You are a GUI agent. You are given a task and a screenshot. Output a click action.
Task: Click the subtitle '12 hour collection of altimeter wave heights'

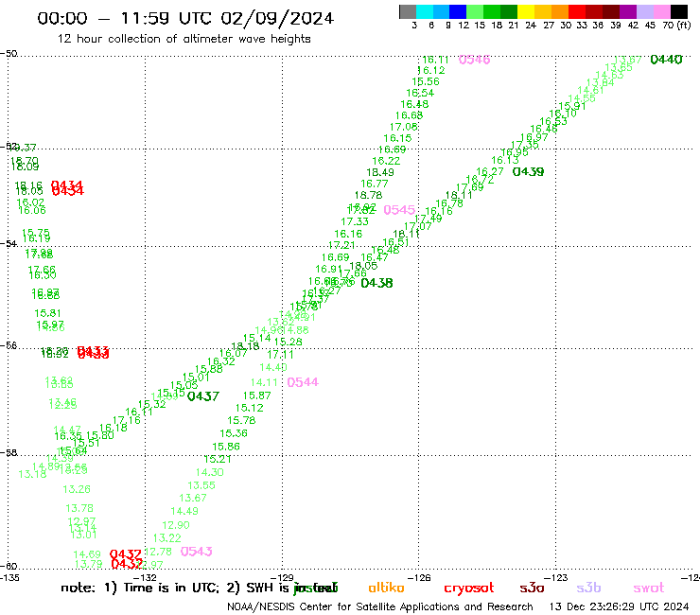click(184, 39)
